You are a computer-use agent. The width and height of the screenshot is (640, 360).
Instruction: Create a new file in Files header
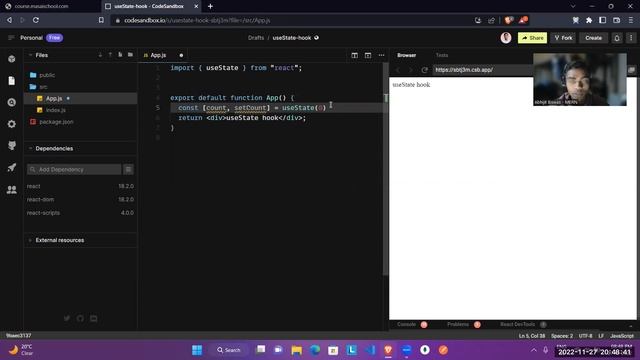point(120,55)
